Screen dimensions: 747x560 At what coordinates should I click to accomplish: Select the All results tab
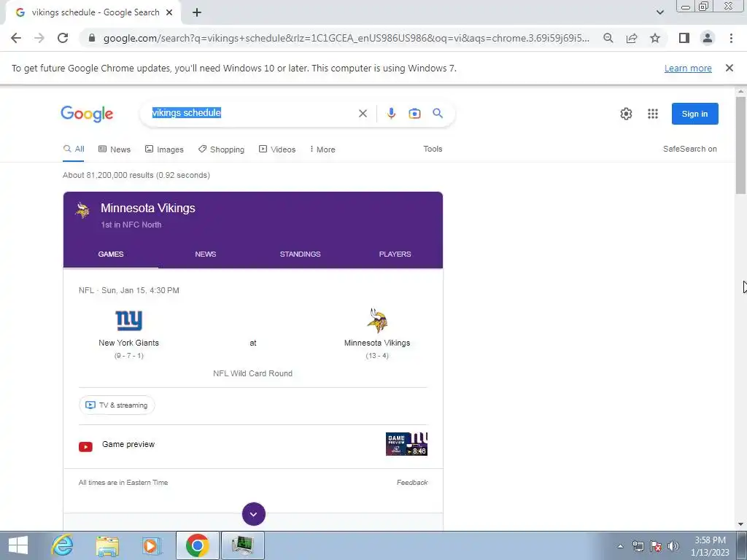tap(74, 149)
